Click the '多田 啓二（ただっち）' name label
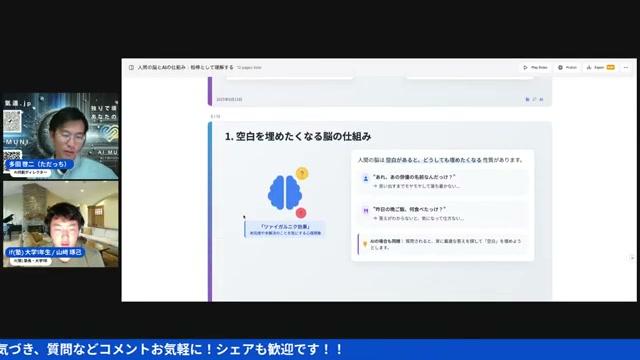 click(x=39, y=164)
